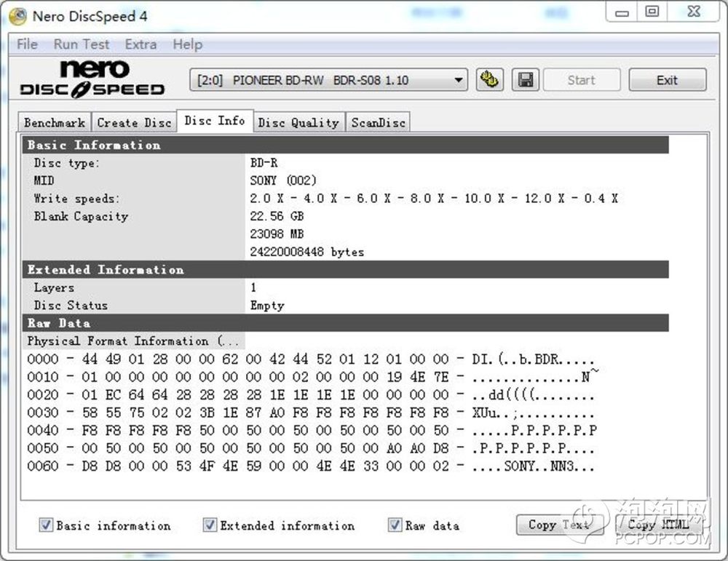Viewport: 728px width, 561px height.
Task: Switch to the ScanDisc tab
Action: tap(378, 122)
